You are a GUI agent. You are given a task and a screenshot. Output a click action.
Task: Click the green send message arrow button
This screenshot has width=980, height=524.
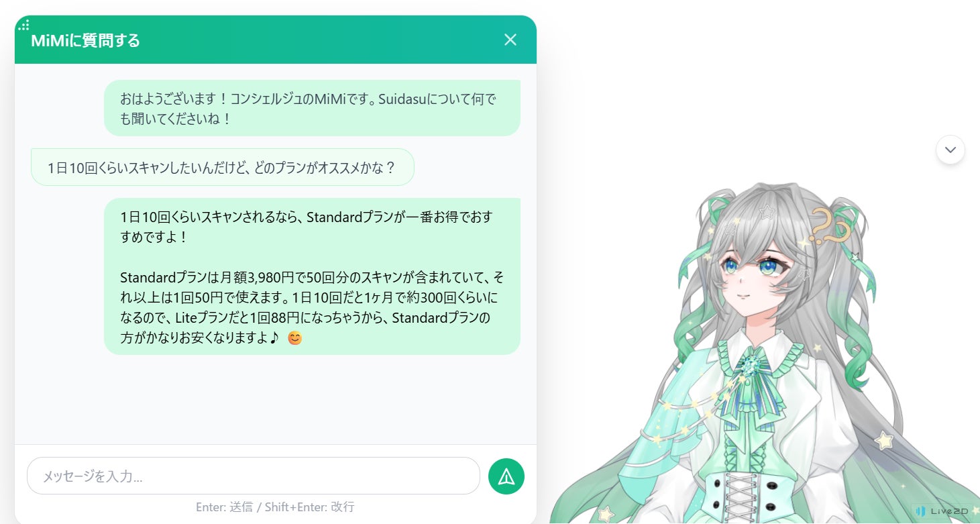(x=506, y=476)
